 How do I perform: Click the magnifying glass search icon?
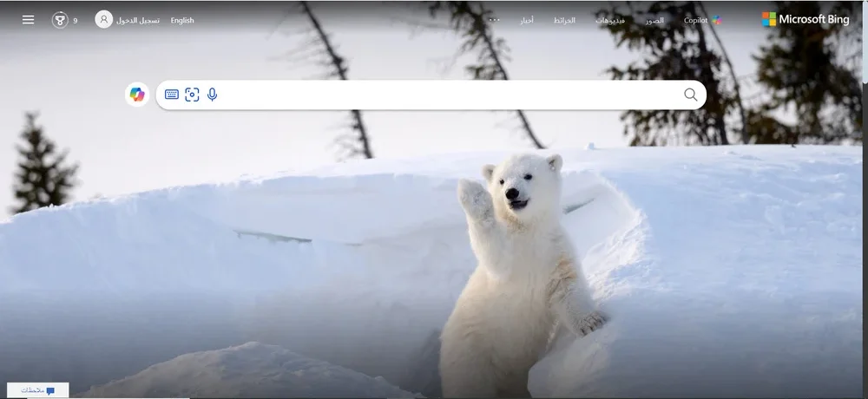[690, 95]
